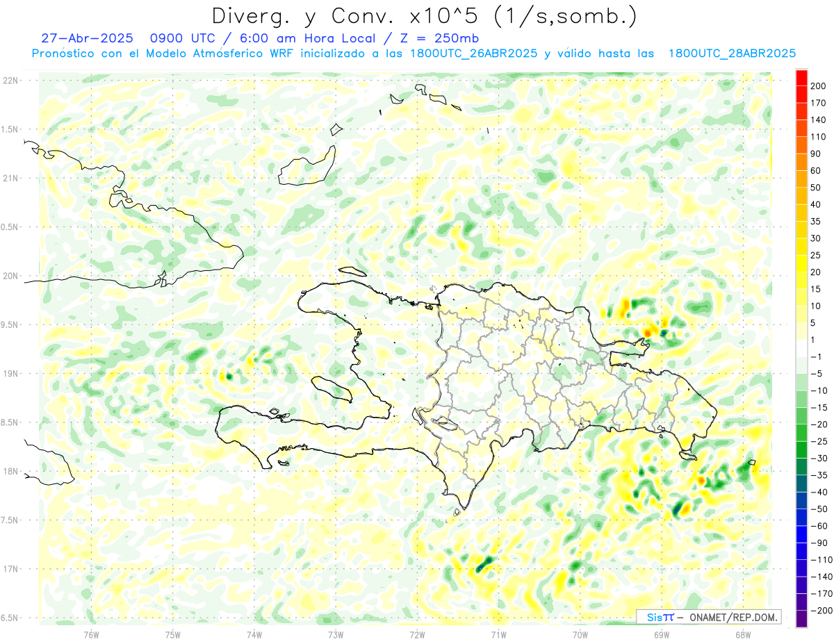Click the positive '25' colorbar label

point(816,256)
